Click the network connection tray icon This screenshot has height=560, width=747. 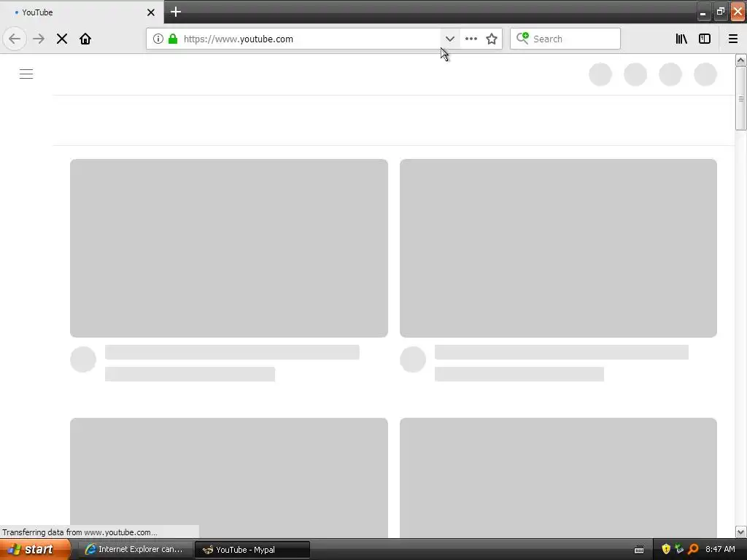(x=679, y=550)
